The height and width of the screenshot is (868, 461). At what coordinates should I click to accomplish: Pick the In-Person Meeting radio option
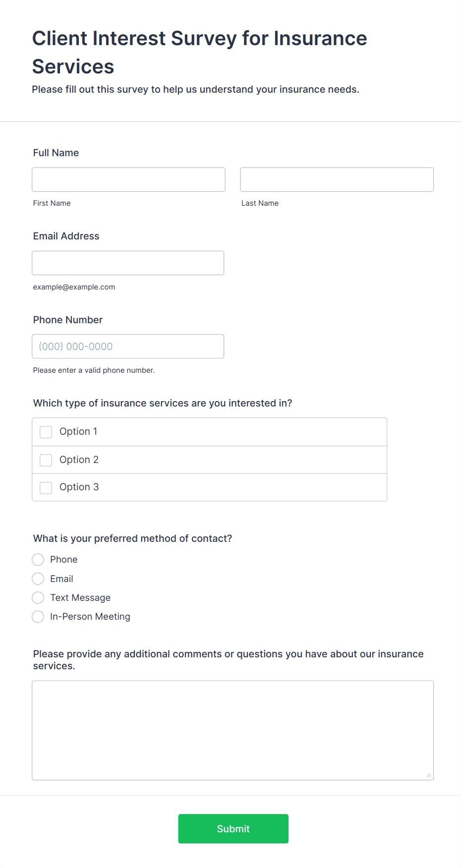[x=38, y=617]
